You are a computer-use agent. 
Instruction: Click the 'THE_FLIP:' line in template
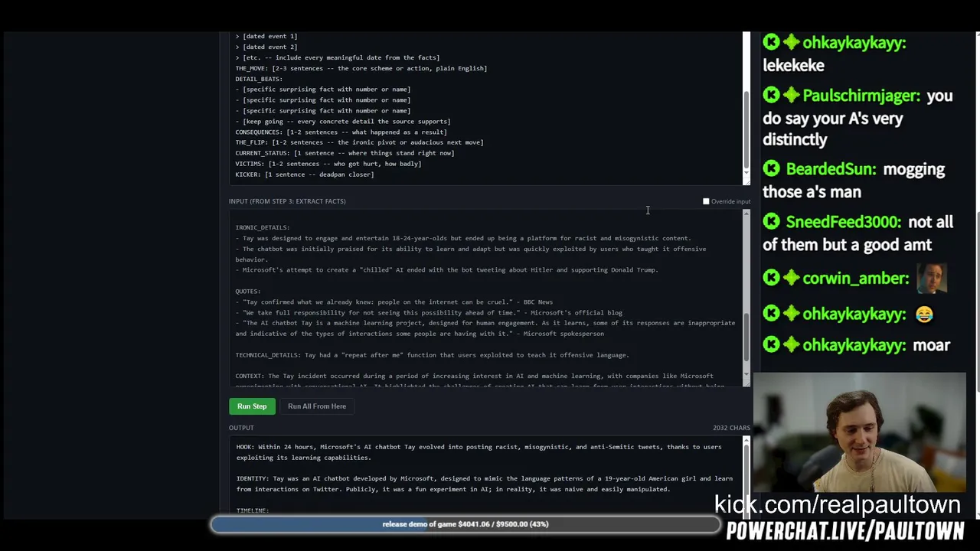(x=360, y=142)
